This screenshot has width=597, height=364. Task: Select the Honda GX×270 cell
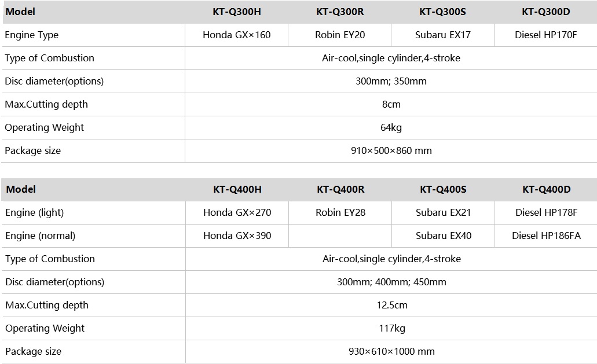point(237,212)
